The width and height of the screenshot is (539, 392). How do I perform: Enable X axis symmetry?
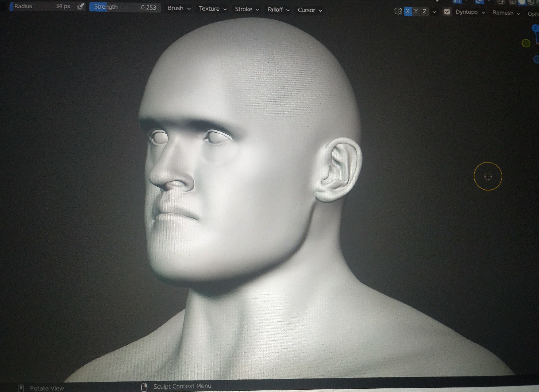point(408,11)
